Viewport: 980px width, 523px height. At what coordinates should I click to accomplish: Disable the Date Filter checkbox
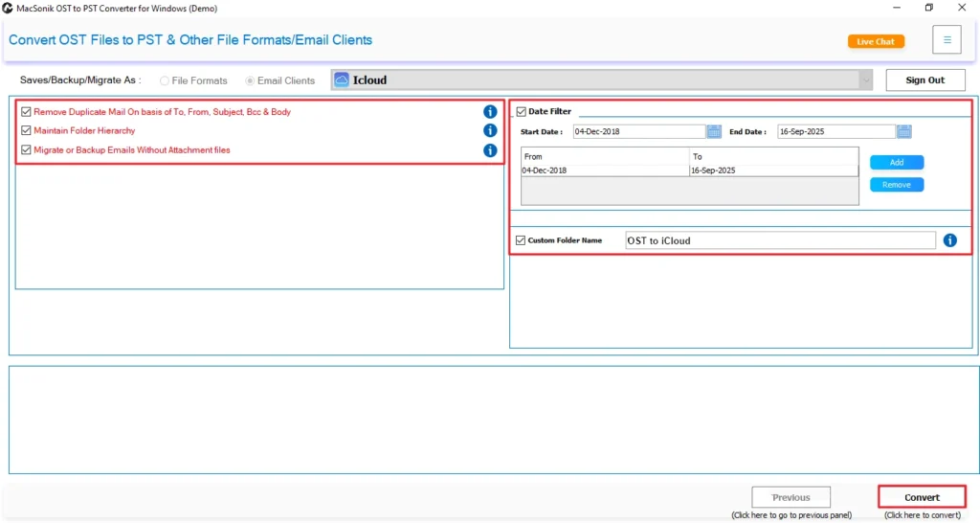pyautogui.click(x=521, y=112)
